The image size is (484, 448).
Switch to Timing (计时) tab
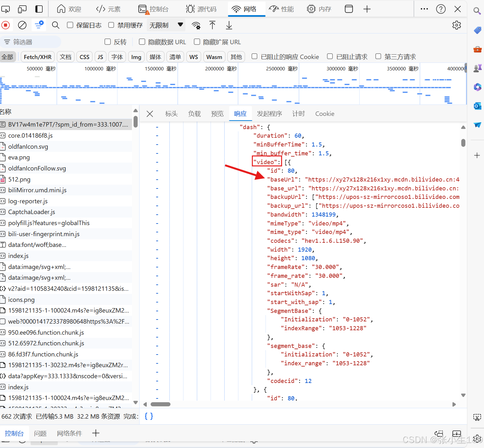pyautogui.click(x=298, y=114)
